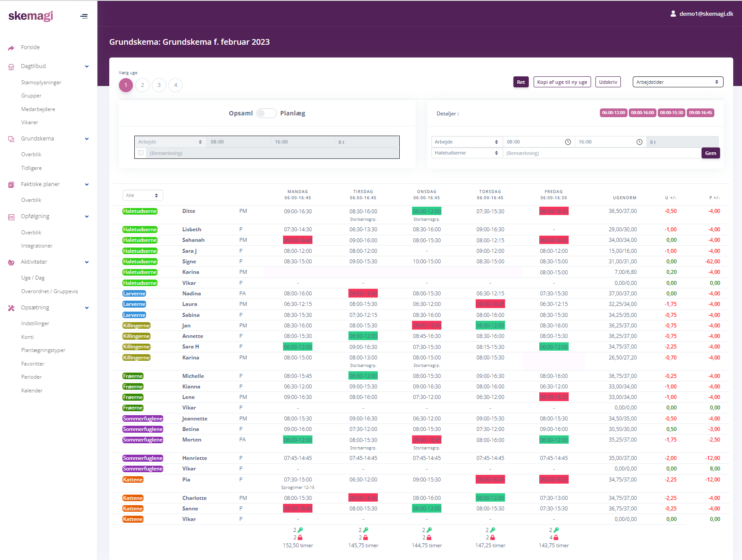Click the Ret button

click(521, 82)
